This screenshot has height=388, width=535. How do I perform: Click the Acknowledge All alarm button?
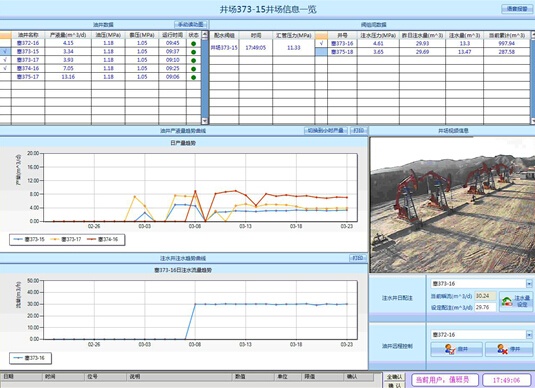coord(394,377)
